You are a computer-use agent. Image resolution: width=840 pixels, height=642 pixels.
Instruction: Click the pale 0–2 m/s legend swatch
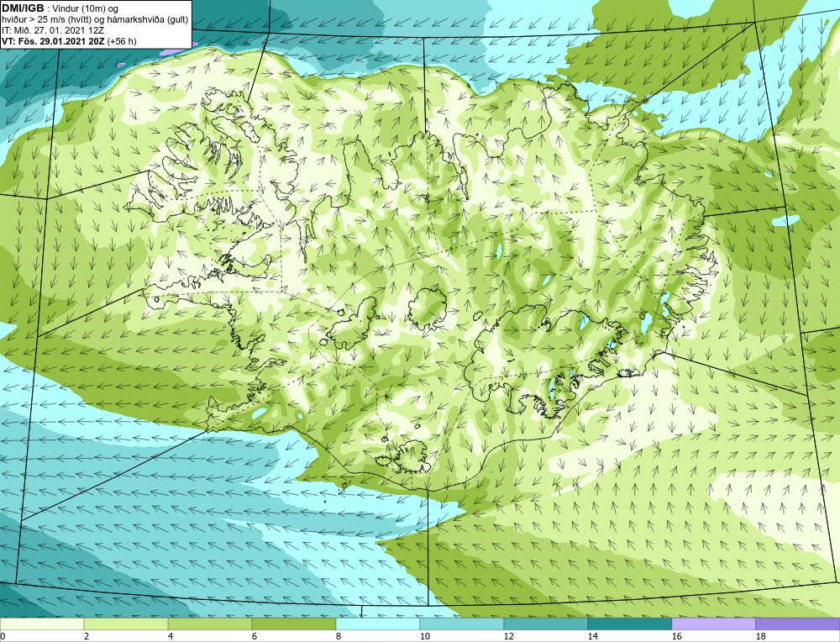coord(42,624)
